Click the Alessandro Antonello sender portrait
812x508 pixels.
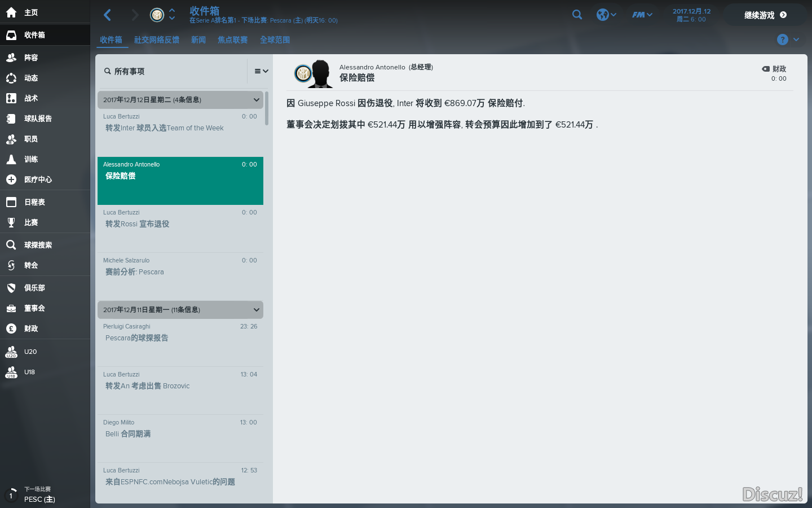(320, 73)
